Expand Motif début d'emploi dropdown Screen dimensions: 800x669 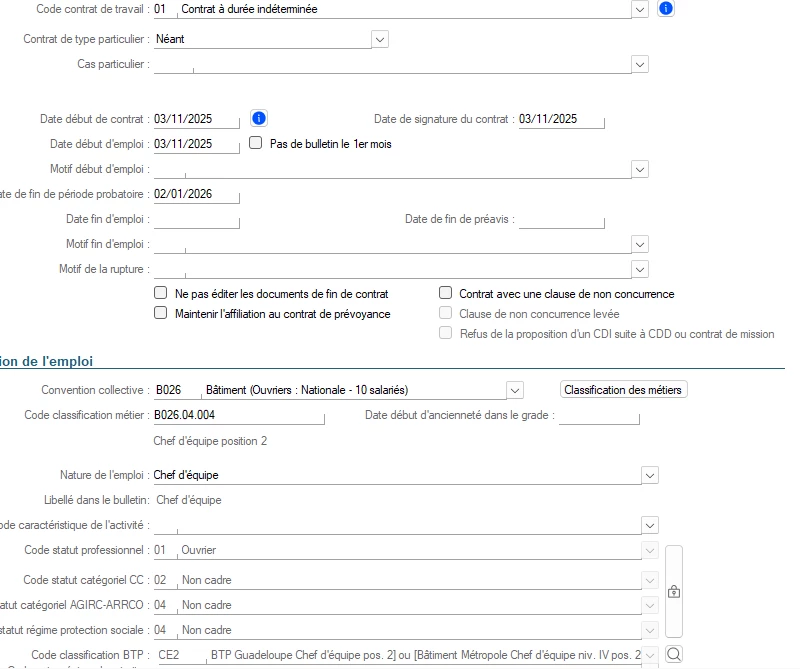[640, 169]
